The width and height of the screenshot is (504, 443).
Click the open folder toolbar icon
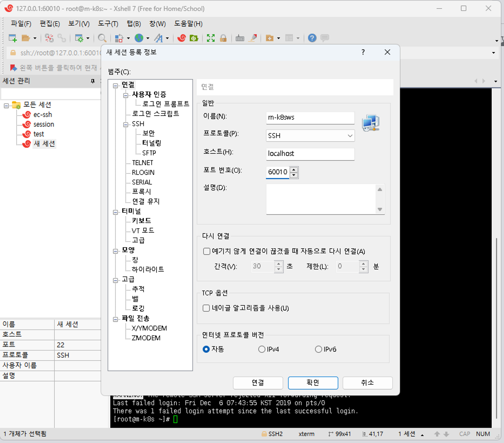pos(25,38)
